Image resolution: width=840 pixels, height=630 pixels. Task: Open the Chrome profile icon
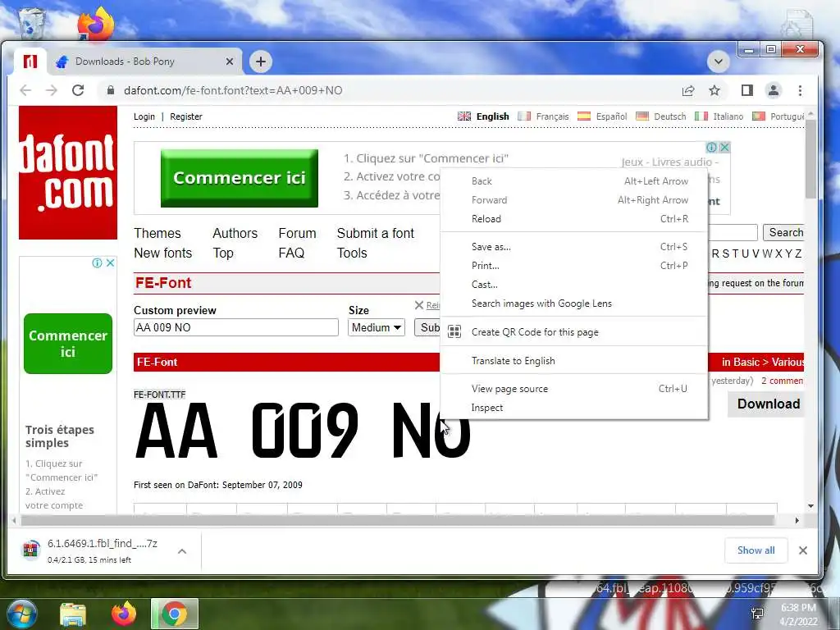tap(773, 90)
